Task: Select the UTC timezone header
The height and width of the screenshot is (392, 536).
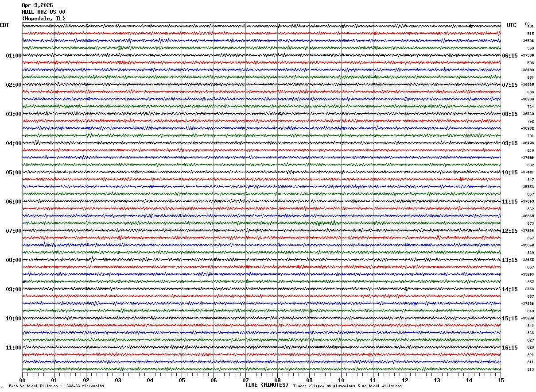Action: (x=512, y=25)
